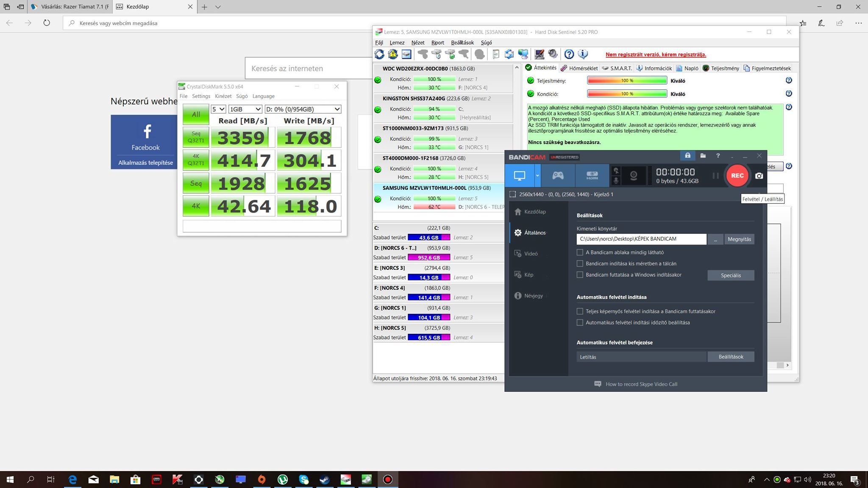Click the refresh disks icon in Hard Disk Sentinel toolbar
The width and height of the screenshot is (868, 488).
click(x=379, y=54)
